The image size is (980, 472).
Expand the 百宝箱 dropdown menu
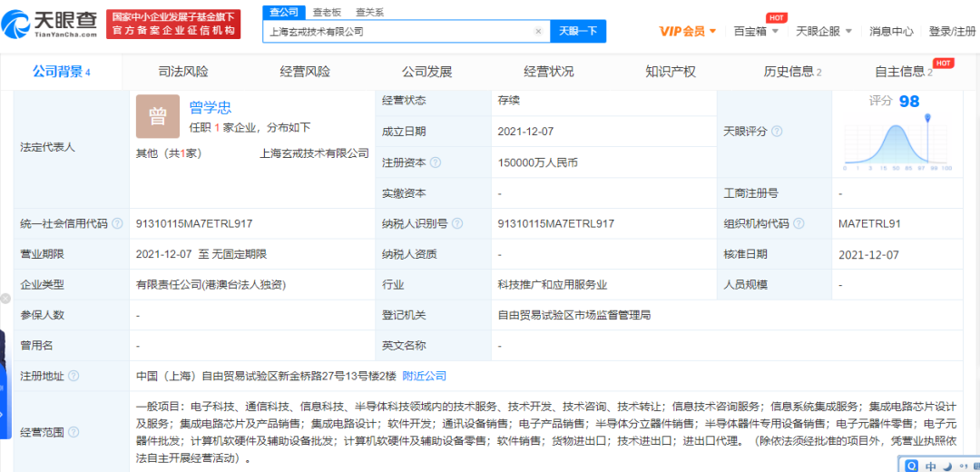click(x=756, y=31)
